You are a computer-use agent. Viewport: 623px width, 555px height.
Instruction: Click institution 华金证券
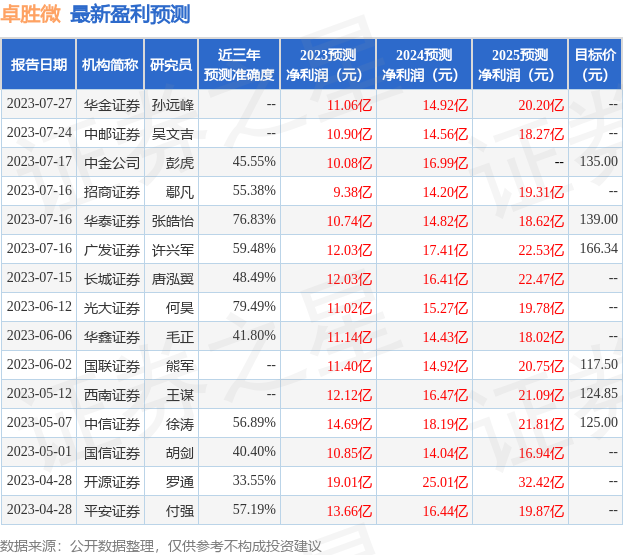112,105
